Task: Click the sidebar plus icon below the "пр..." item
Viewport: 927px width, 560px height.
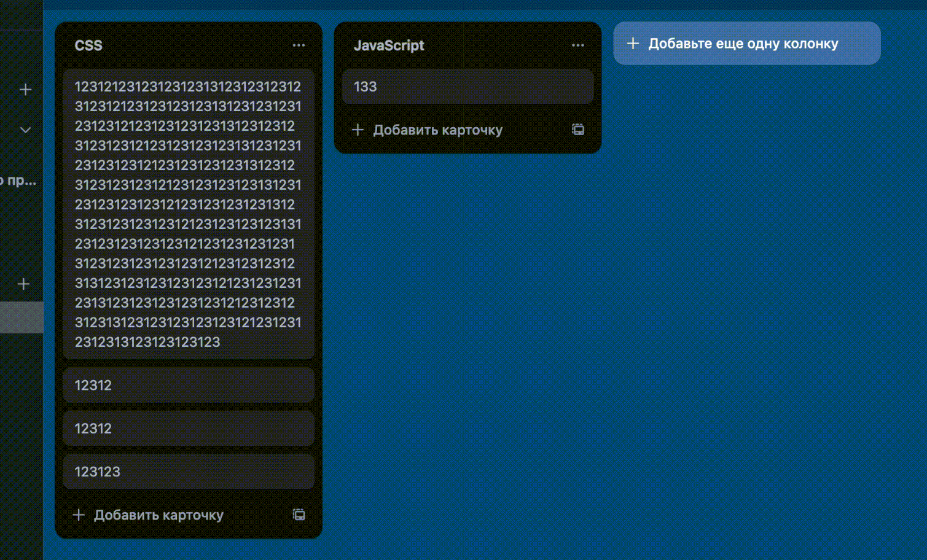Action: pyautogui.click(x=23, y=284)
